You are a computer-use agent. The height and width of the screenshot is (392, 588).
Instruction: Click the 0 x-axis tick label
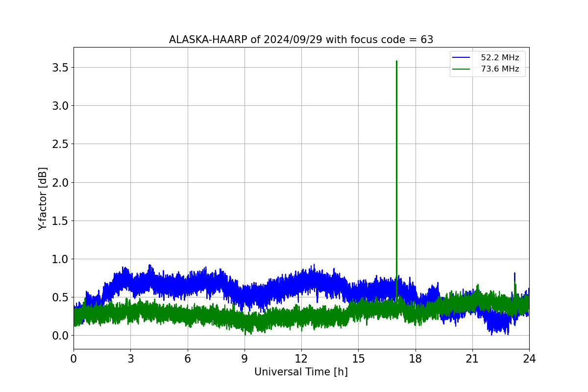coord(73,359)
